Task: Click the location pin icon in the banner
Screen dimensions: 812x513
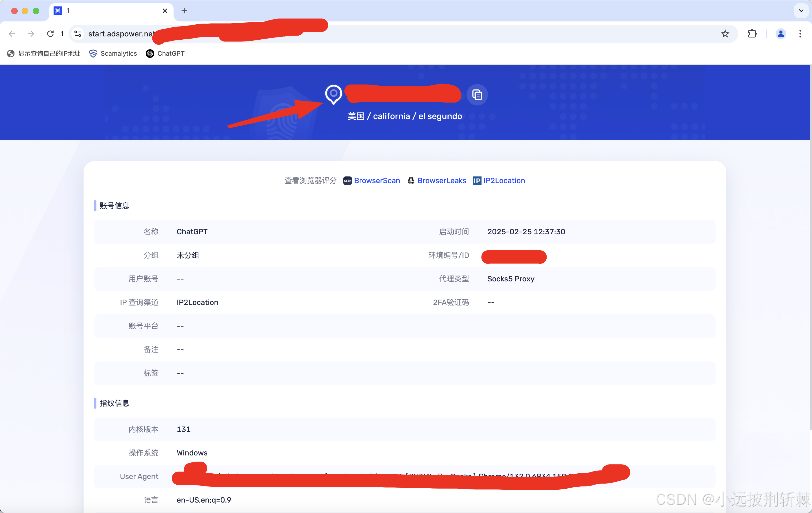Action: 334,95
